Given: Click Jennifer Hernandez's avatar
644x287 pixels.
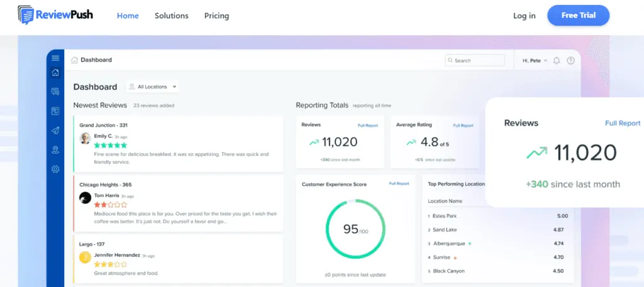Looking at the screenshot, I should [x=85, y=257].
